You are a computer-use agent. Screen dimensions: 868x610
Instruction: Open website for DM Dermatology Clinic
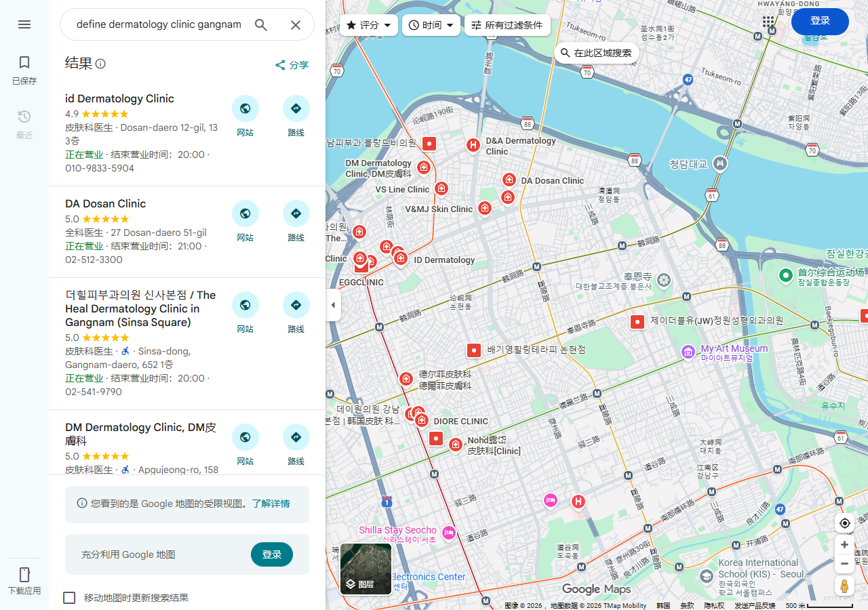pyautogui.click(x=245, y=437)
